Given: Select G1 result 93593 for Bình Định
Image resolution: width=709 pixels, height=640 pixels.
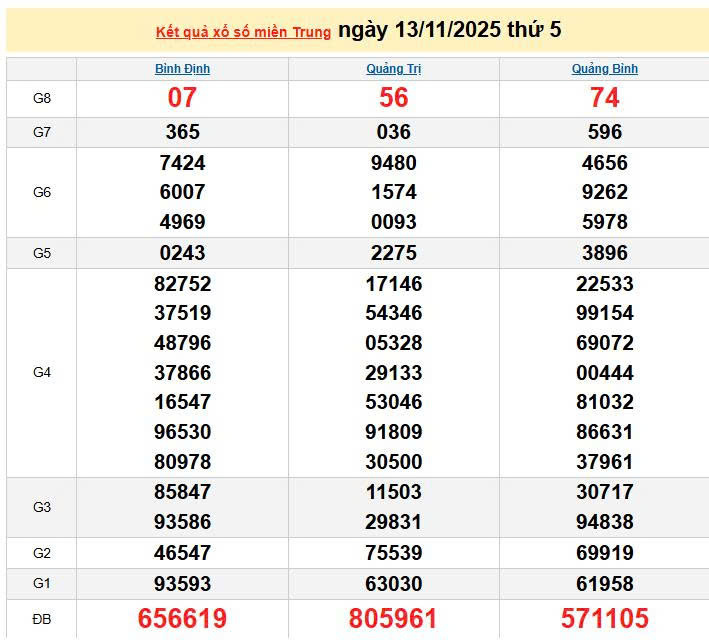Looking at the screenshot, I should pyautogui.click(x=182, y=583).
